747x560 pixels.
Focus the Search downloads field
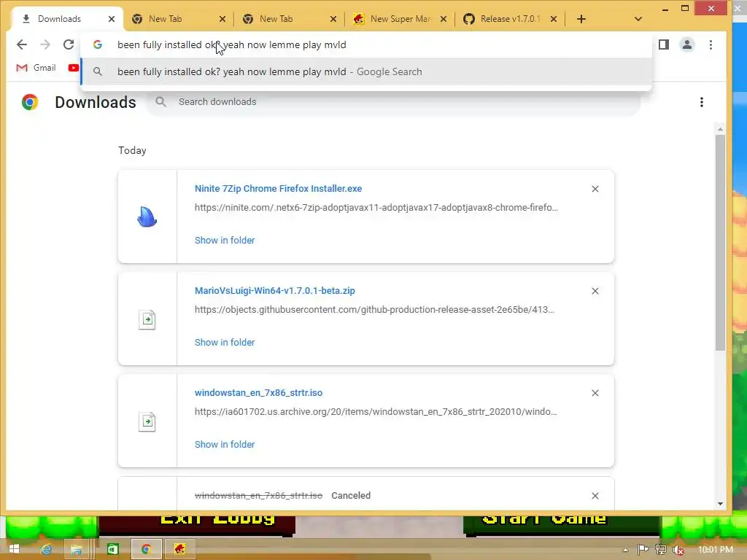(393, 102)
